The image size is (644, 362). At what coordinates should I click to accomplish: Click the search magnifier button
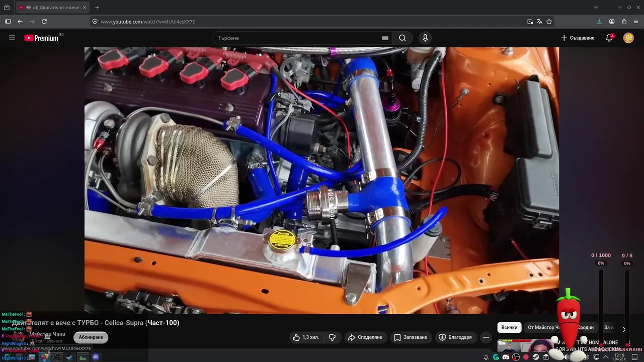pos(403,38)
